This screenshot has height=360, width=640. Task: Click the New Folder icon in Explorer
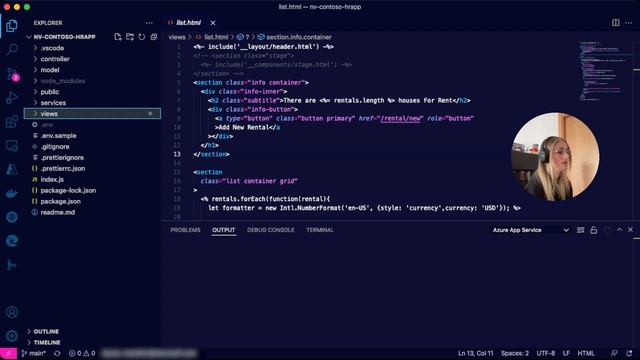[130, 37]
